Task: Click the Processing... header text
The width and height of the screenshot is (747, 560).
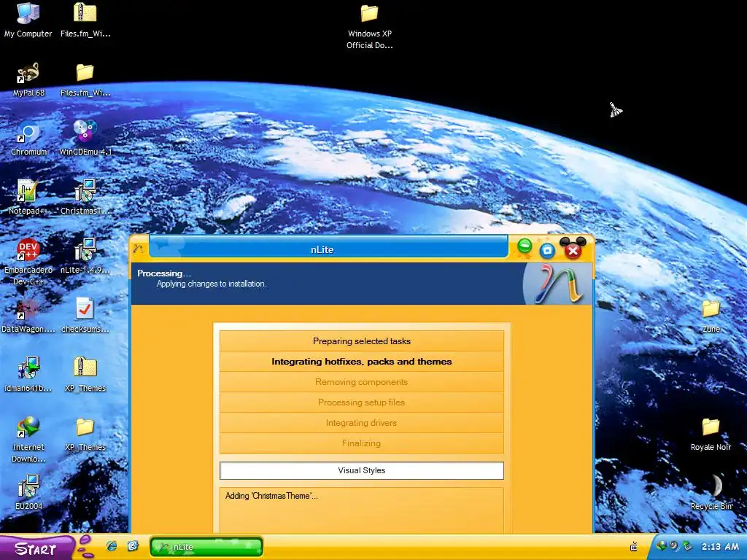Action: [x=164, y=273]
